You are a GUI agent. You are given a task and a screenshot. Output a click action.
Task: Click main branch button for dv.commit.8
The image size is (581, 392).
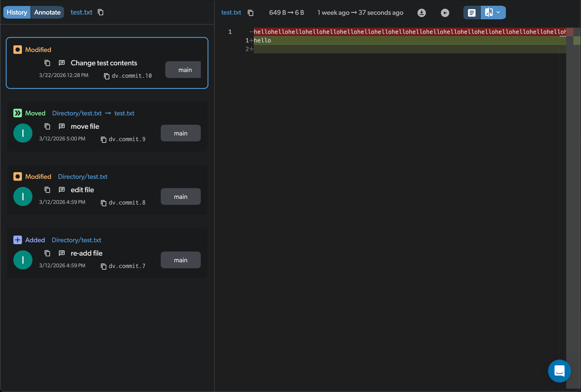click(x=181, y=197)
